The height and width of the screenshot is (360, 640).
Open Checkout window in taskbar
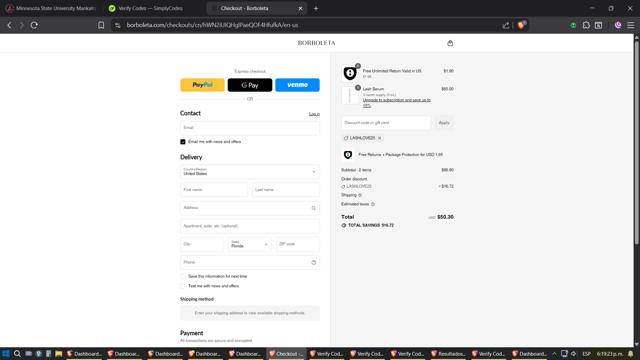pyautogui.click(x=286, y=354)
